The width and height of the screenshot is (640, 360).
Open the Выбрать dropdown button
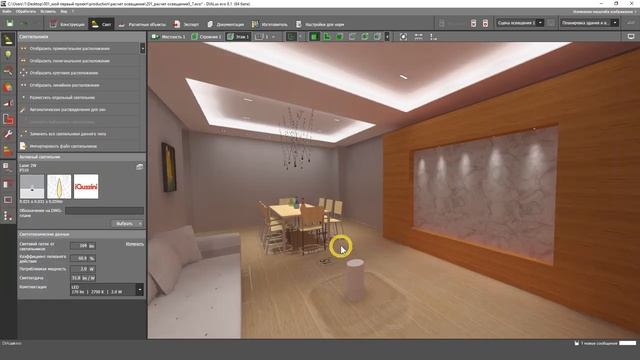point(127,224)
